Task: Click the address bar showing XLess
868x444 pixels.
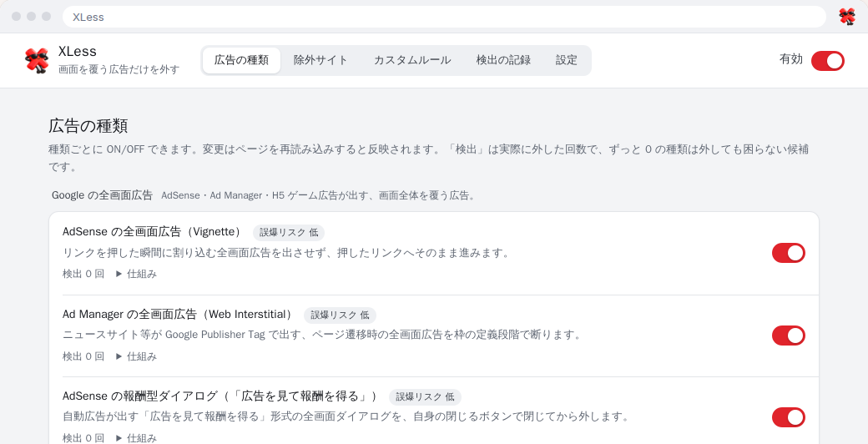Action: [x=444, y=17]
